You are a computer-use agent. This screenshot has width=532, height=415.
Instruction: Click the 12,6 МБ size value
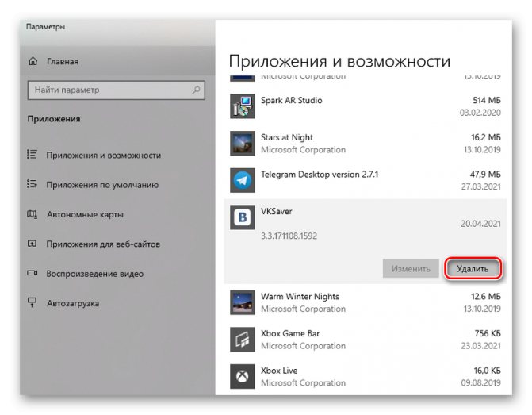pos(485,297)
